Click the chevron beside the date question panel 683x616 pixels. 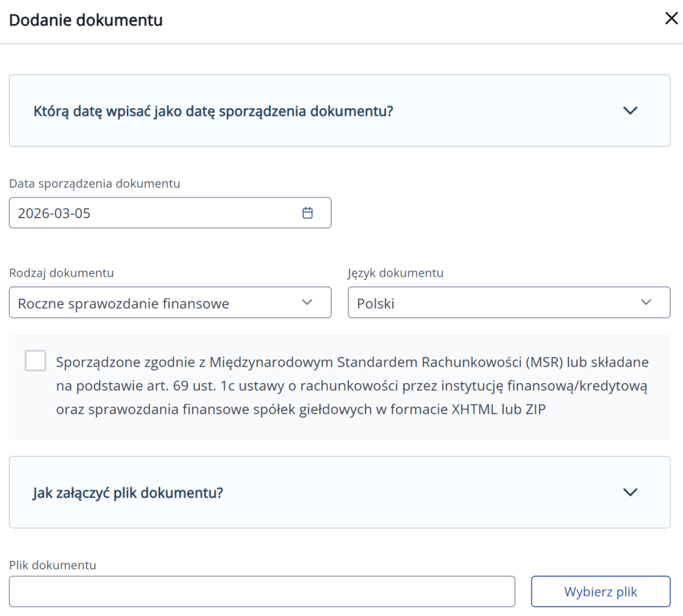630,111
